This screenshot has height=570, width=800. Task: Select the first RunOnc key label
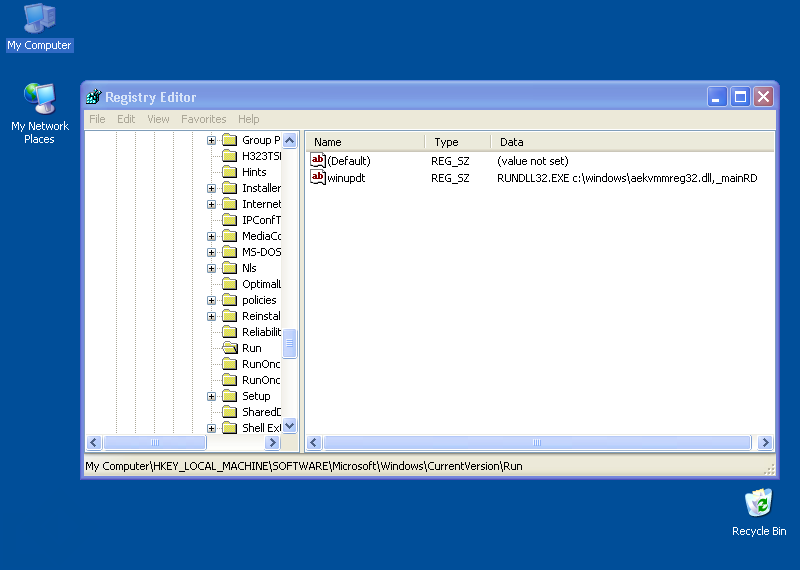(261, 364)
